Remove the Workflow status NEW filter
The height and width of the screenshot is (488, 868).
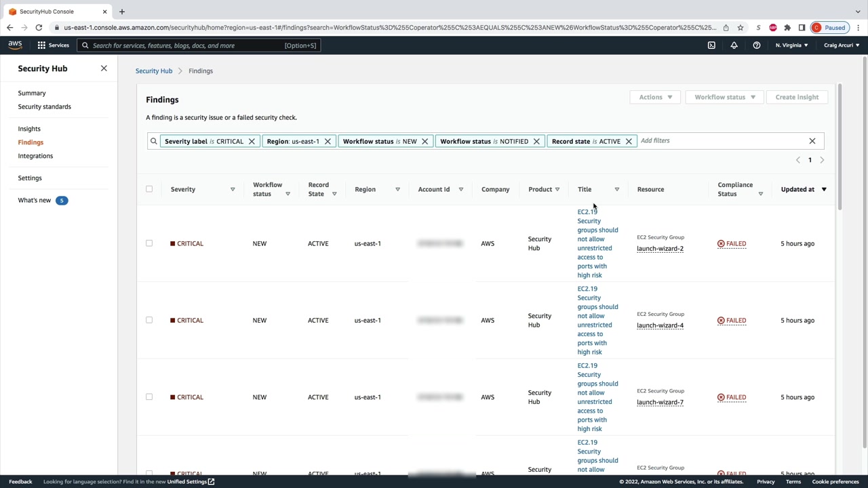425,141
